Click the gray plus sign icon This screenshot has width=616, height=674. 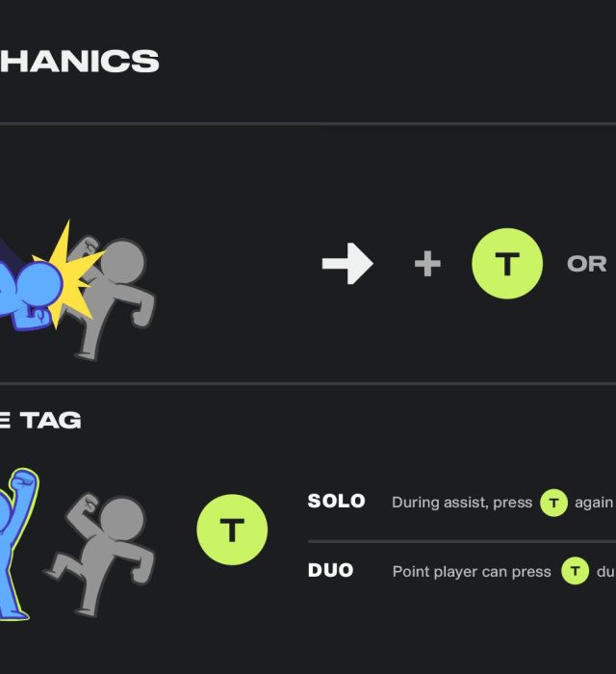click(427, 264)
